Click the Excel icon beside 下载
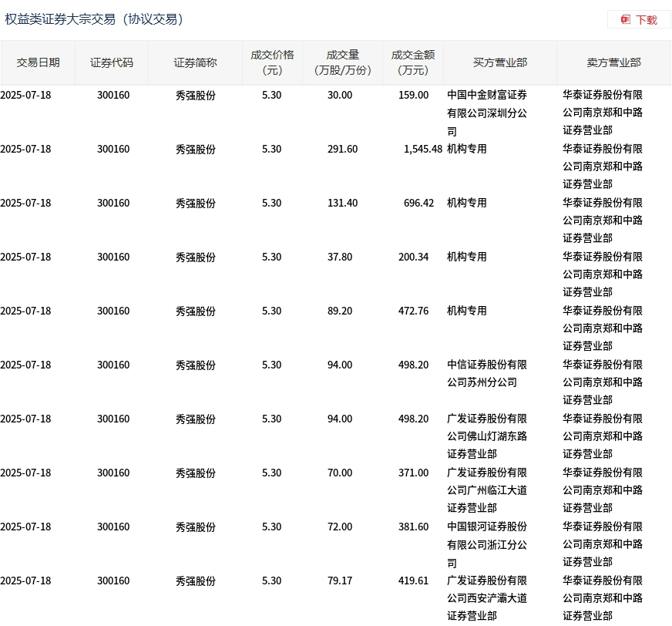Screen dimensions: 672x626 click(x=626, y=20)
